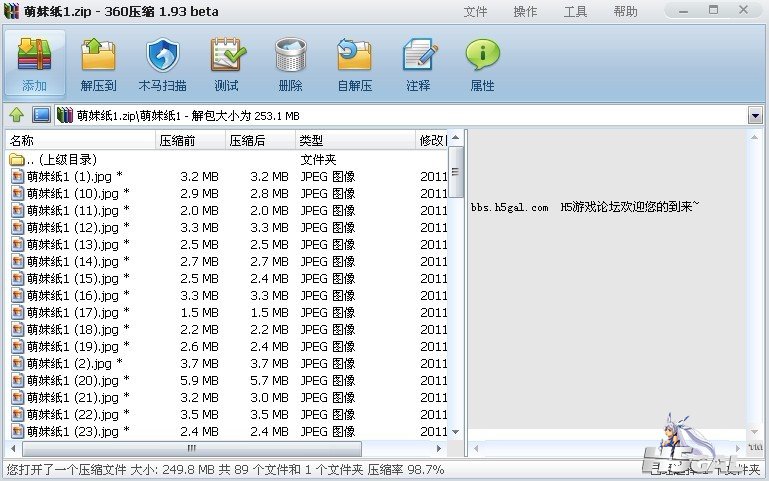This screenshot has width=769, height=481.
Task: Click the 删除 (Delete) trash icon
Action: click(291, 64)
